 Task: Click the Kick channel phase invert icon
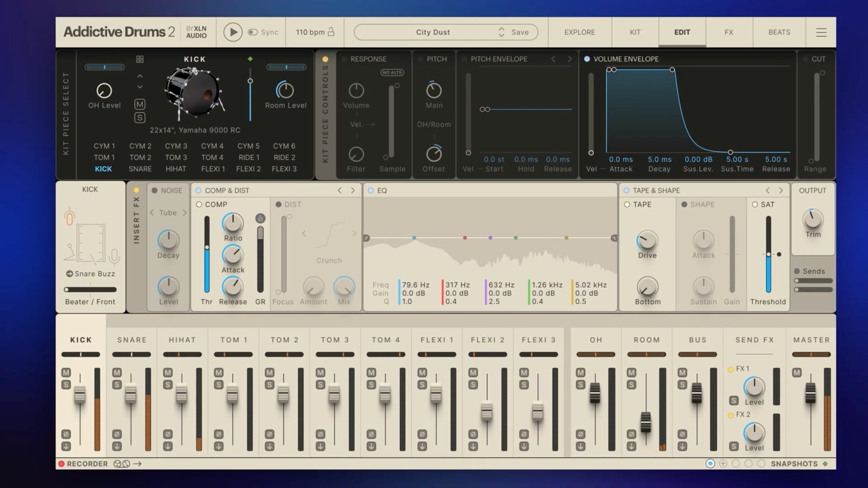click(x=66, y=434)
